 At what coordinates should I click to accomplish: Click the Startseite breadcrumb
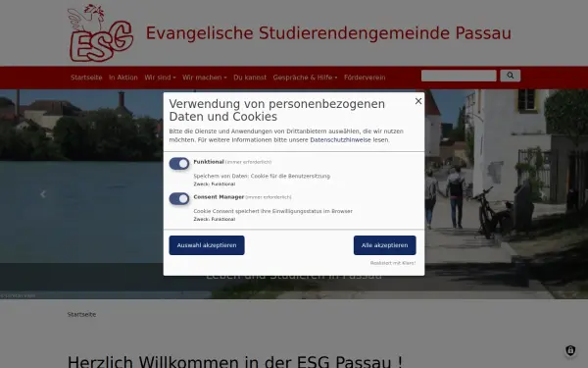(81, 314)
